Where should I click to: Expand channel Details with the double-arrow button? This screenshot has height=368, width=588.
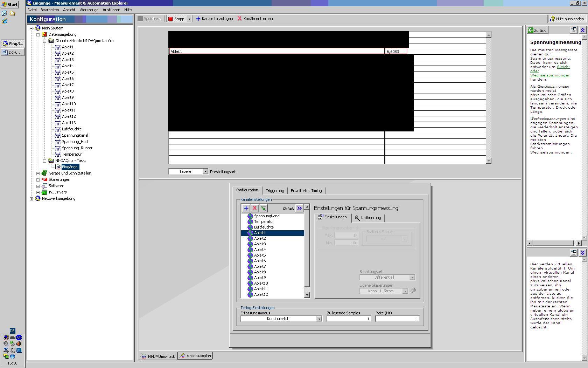[x=299, y=208]
